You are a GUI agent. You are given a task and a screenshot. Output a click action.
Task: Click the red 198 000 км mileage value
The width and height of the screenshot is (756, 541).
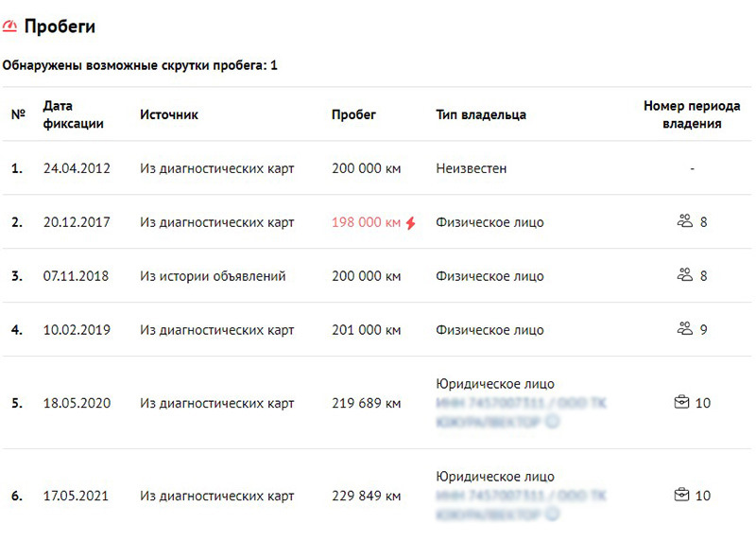coord(367,223)
